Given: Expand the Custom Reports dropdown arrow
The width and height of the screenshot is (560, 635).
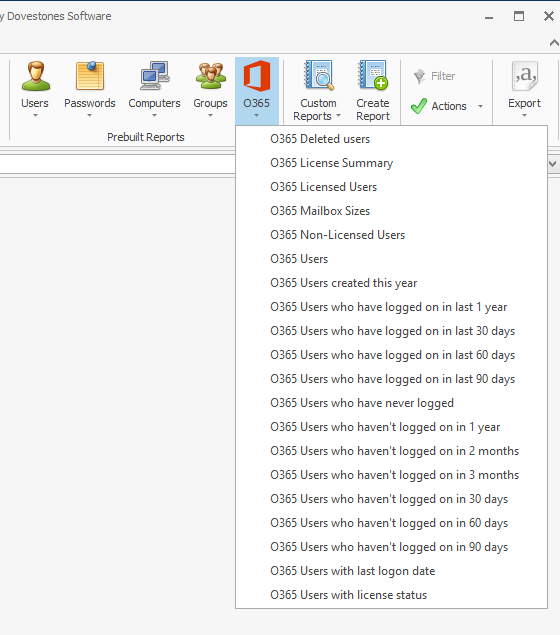Looking at the screenshot, I should tap(339, 116).
